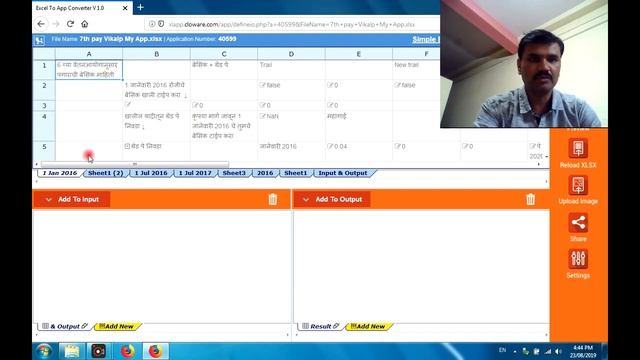The width and height of the screenshot is (640, 360).
Task: Click the site info icon in address bar
Action: (x=152, y=24)
